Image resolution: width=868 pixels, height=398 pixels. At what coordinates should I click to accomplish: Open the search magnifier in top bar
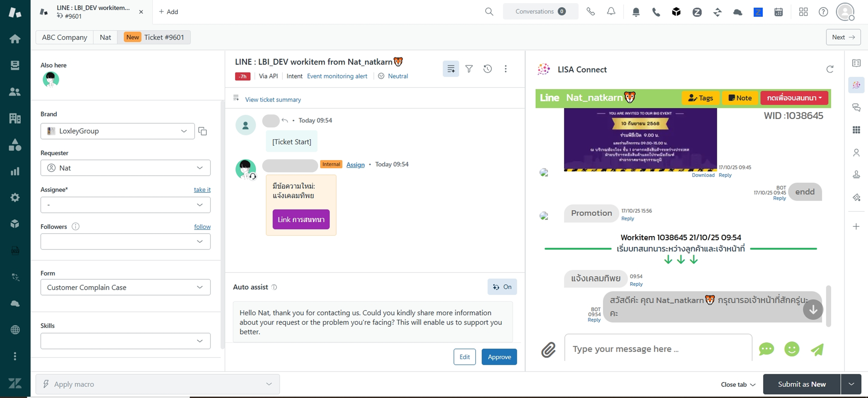(489, 12)
